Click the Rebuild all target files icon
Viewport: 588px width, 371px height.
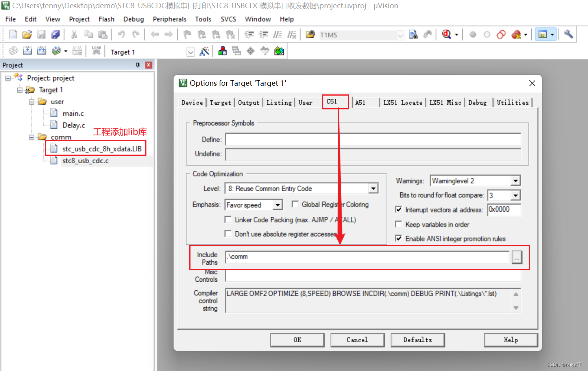tap(41, 51)
